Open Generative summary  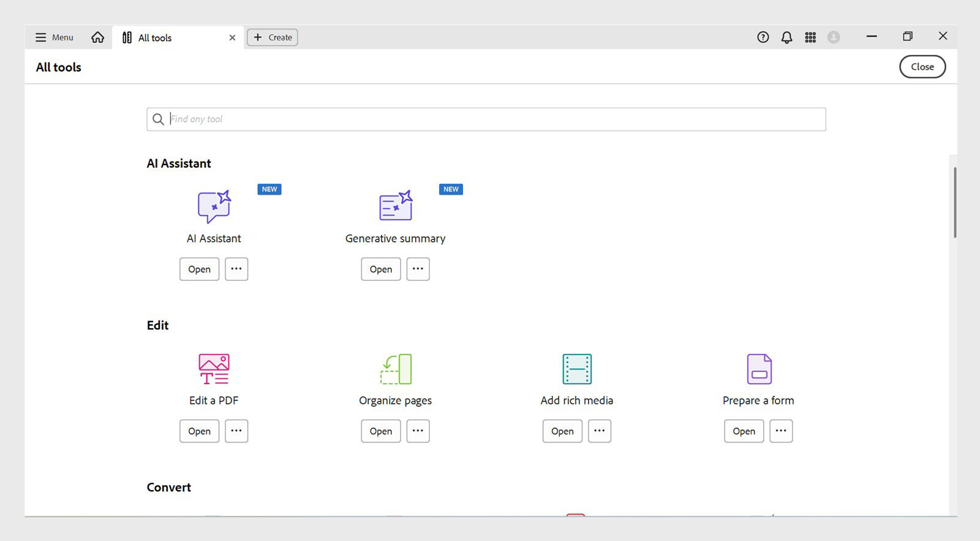[x=381, y=269]
